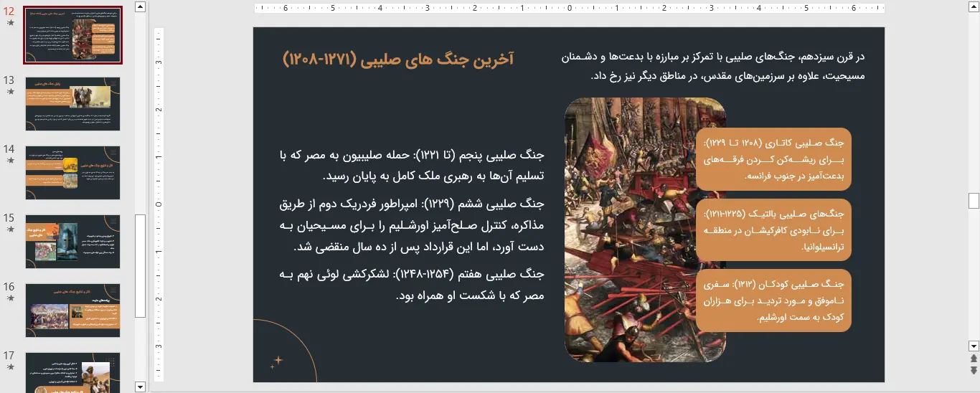
Task: Click the thumbnail pane scrollbar thumb
Action: pos(140,265)
